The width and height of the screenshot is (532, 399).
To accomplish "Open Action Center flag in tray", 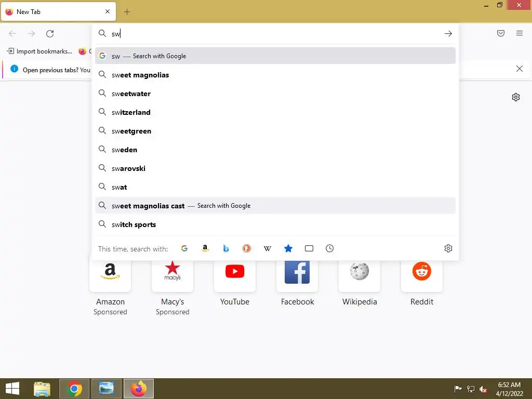I will point(458,389).
